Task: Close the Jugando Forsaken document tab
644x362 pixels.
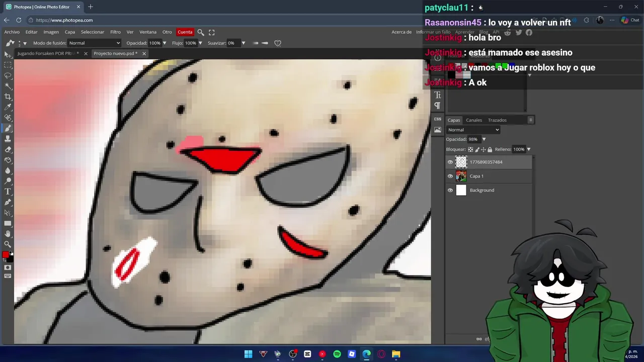Action: click(x=86, y=53)
